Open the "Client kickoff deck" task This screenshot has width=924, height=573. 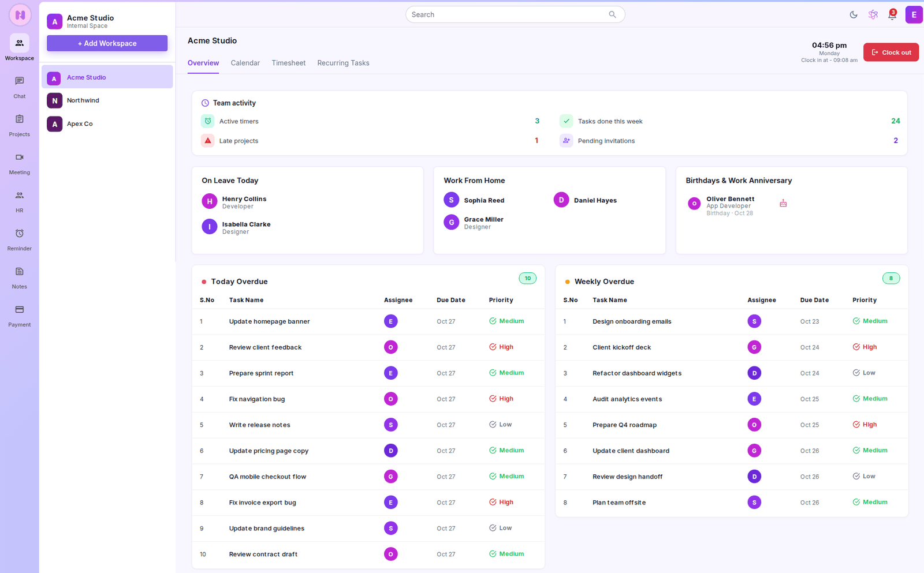click(x=621, y=347)
